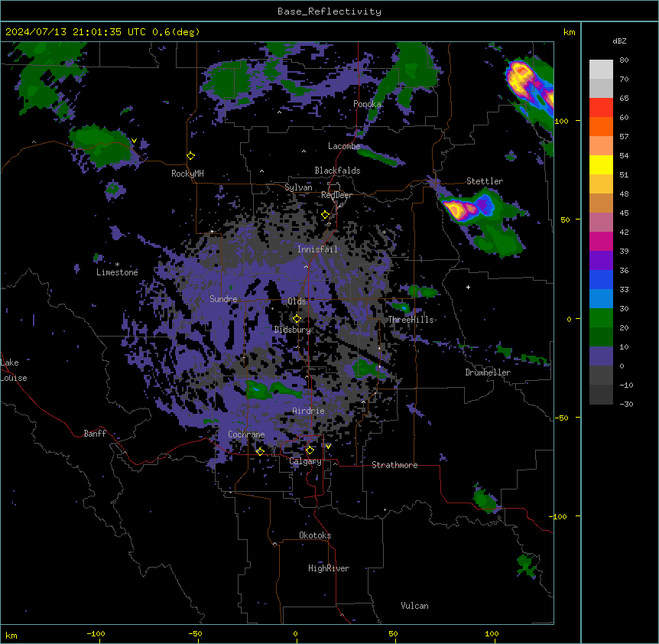
Task: Select the bright yellow swatch in dBZ legend
Action: click(x=601, y=164)
